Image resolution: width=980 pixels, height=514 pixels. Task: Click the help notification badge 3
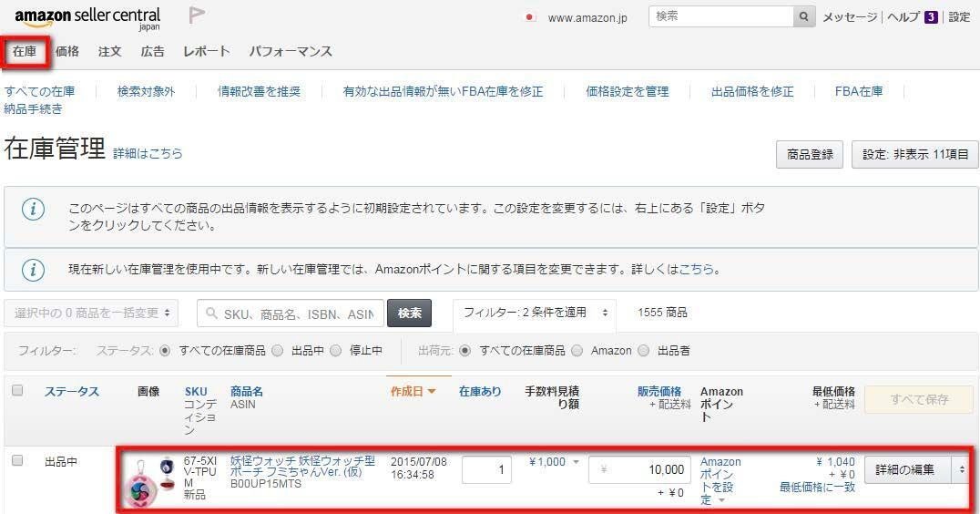(931, 17)
